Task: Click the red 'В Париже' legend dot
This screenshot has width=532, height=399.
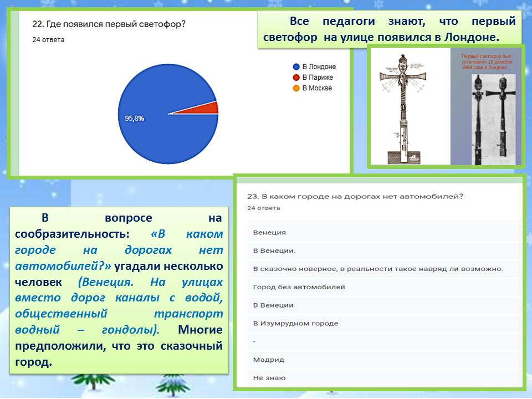Action: point(296,78)
